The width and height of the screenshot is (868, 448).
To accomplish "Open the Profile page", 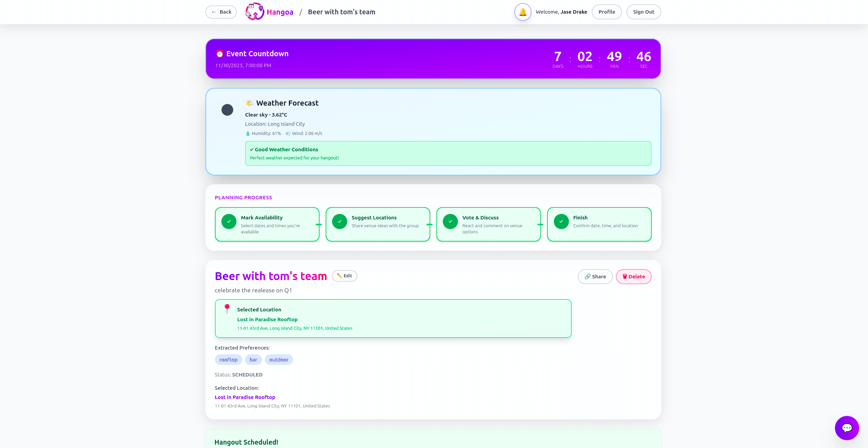I will [606, 12].
